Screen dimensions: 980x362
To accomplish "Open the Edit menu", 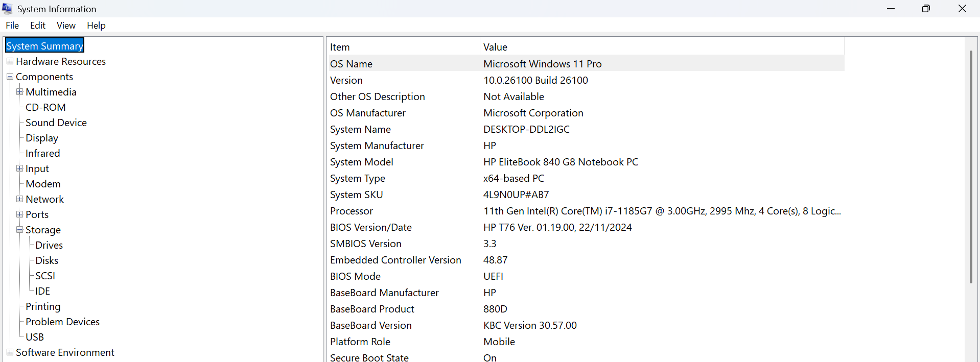I will [x=38, y=26].
